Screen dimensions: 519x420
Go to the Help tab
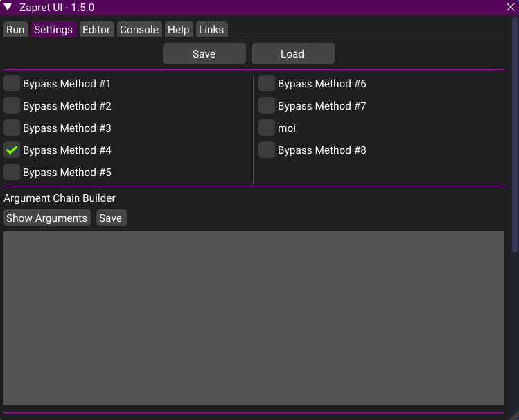click(x=178, y=30)
